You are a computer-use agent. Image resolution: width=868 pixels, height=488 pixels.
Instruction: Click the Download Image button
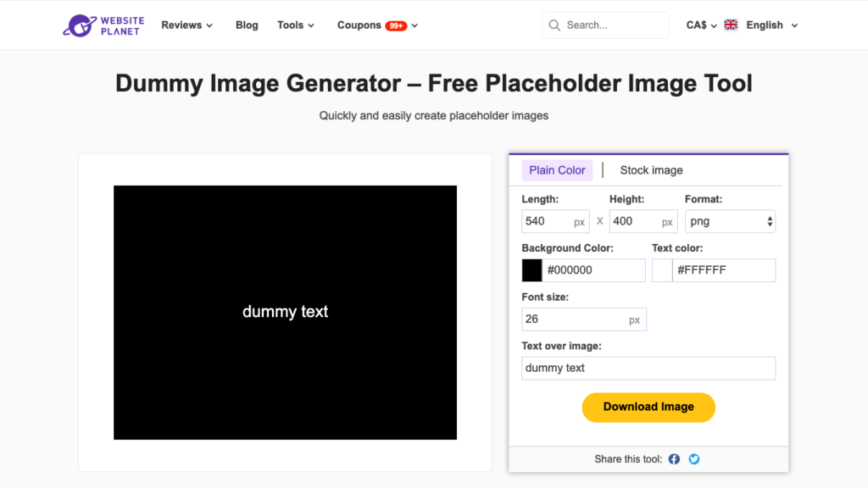(x=648, y=408)
